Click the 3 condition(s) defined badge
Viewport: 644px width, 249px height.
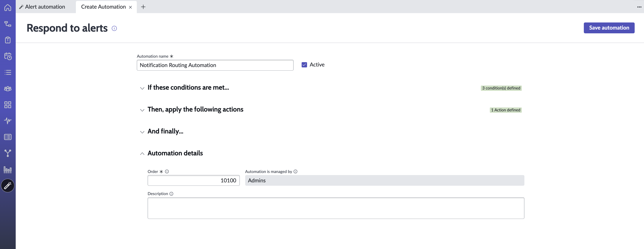(501, 88)
